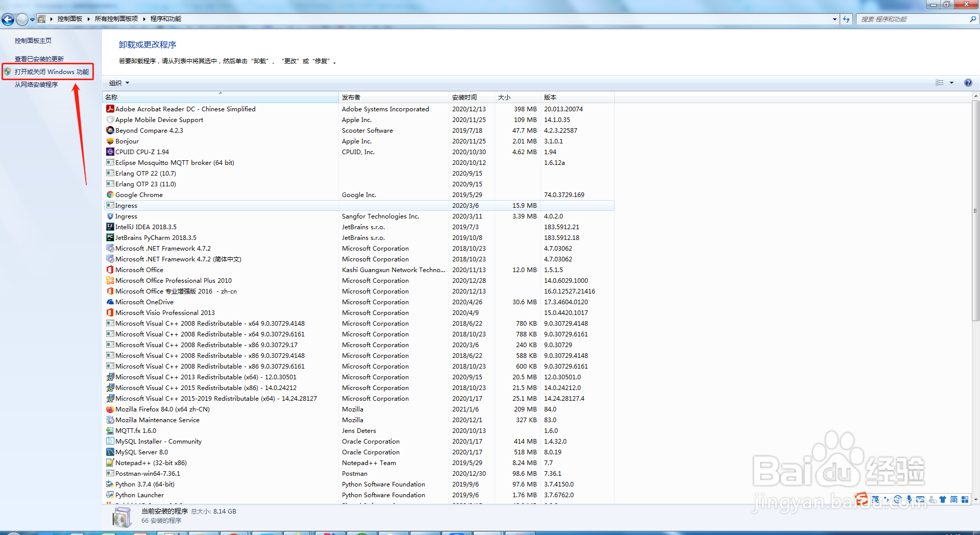980x535 pixels.
Task: Click the 简 simplified Chinese toggle in IME bar
Action: click(953, 499)
